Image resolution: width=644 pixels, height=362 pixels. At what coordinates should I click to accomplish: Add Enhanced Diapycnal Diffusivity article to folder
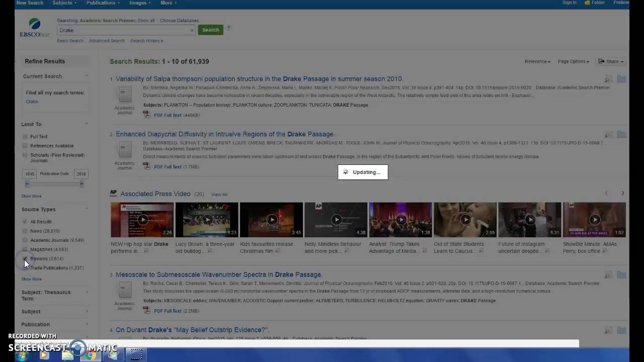pos(622,135)
